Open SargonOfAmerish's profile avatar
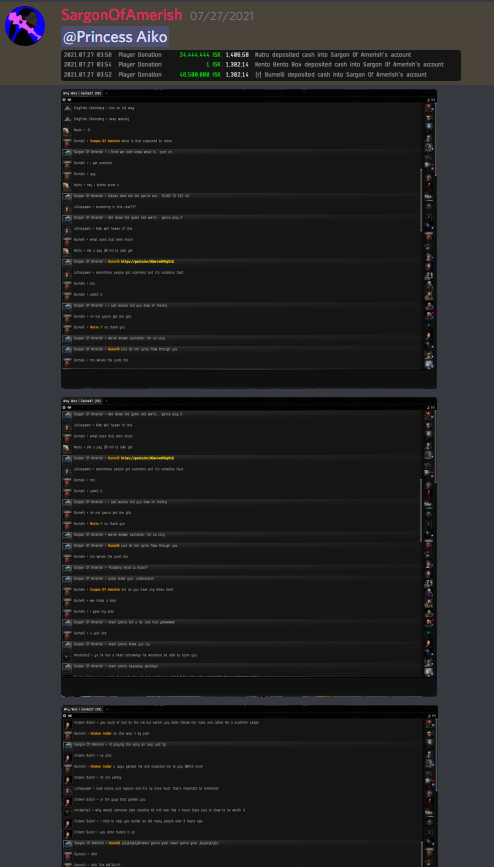The image size is (494, 867). point(25,26)
